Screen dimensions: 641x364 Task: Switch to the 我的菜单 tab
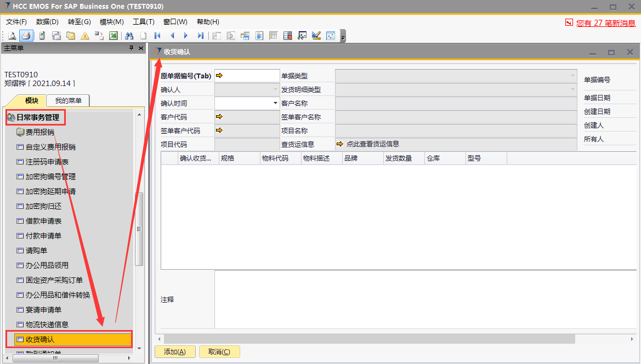68,101
